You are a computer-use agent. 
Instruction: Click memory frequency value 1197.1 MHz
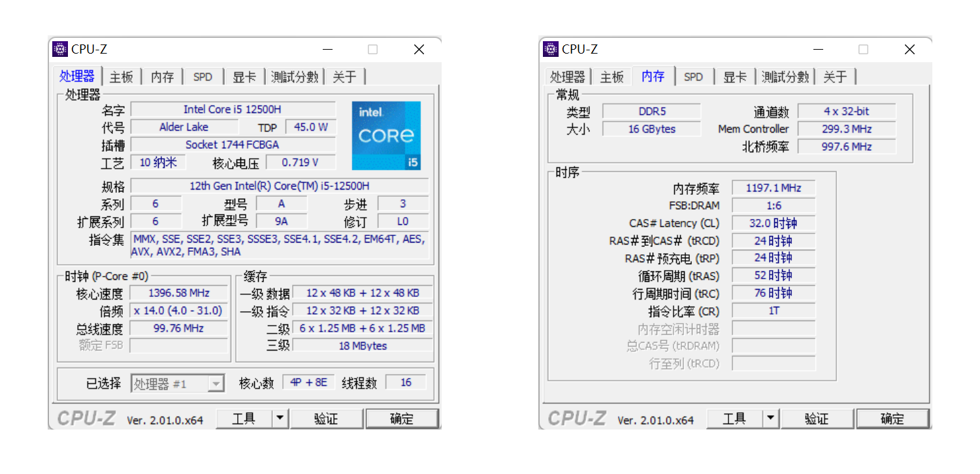point(774,188)
